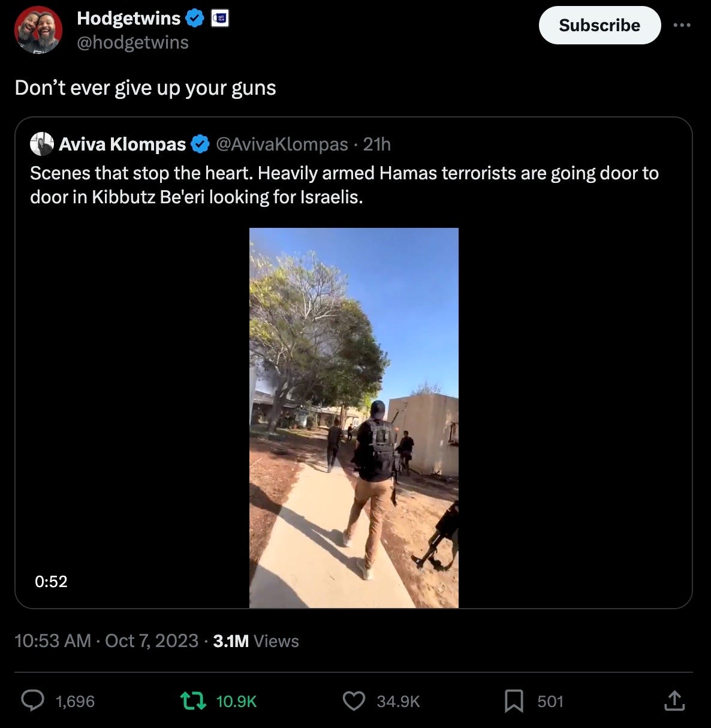Click the reply speech bubble icon

[x=33, y=700]
